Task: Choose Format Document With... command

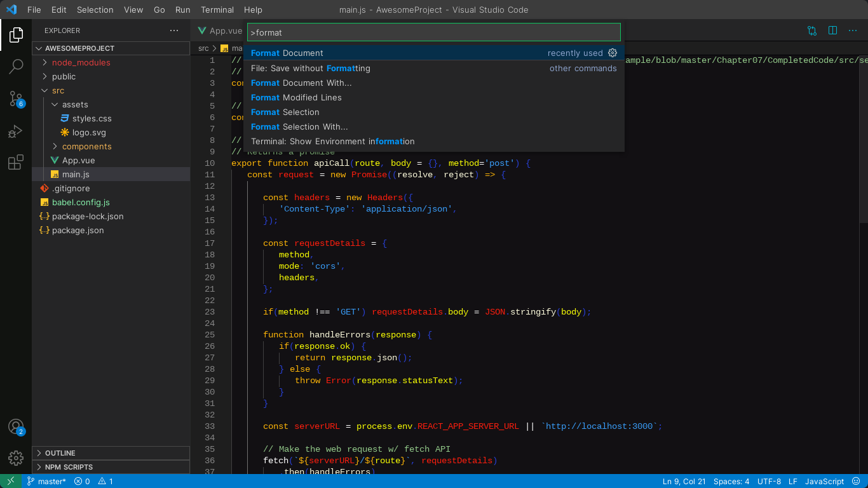Action: point(434,83)
